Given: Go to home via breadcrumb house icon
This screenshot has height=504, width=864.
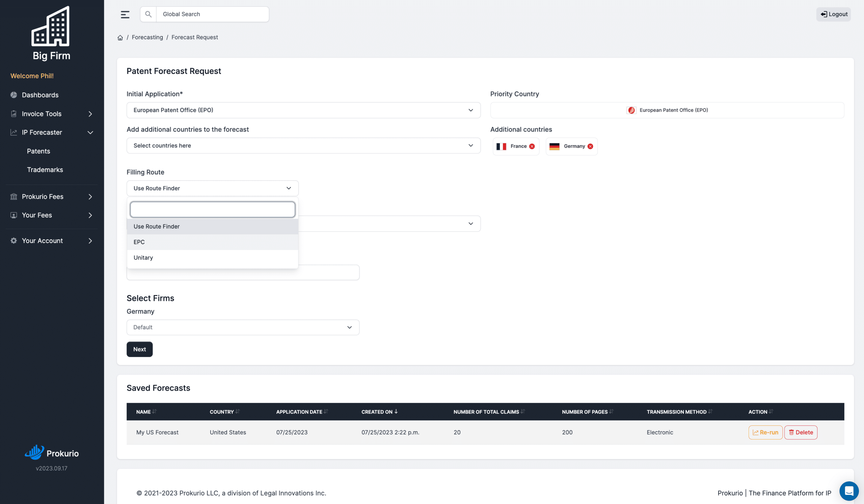Looking at the screenshot, I should [x=120, y=38].
